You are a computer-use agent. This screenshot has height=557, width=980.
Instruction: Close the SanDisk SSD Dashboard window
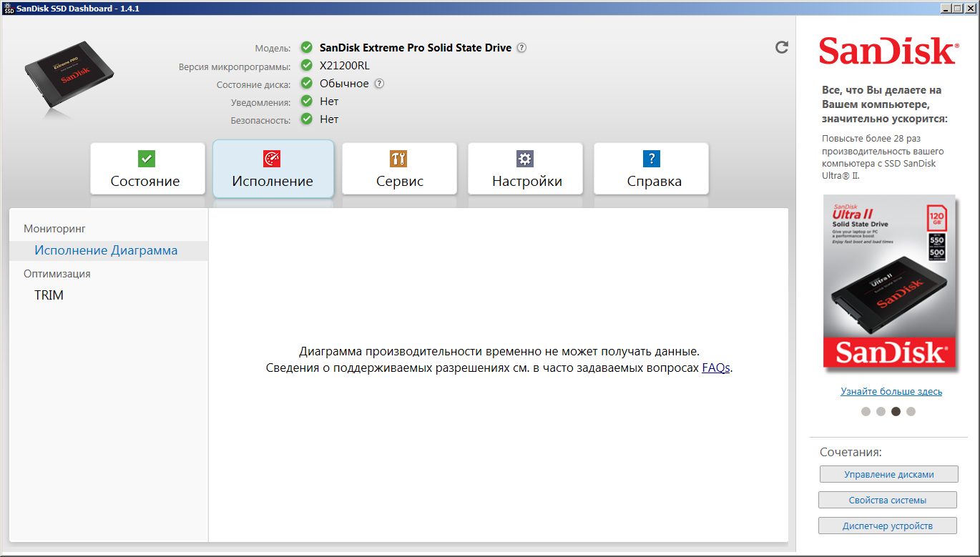click(970, 8)
